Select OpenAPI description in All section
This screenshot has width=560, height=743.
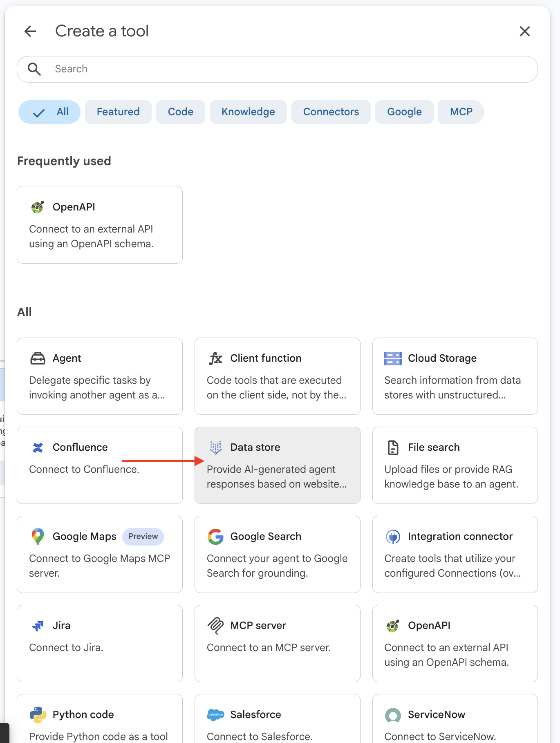click(x=446, y=655)
